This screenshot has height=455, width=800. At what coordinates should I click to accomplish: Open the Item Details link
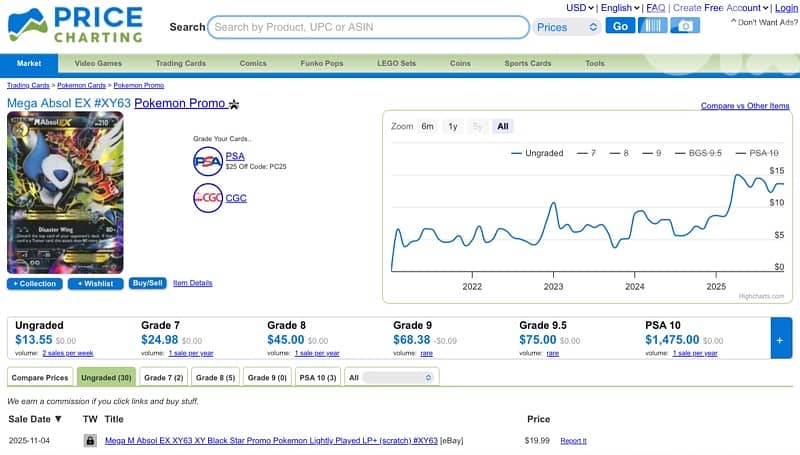[x=192, y=283]
